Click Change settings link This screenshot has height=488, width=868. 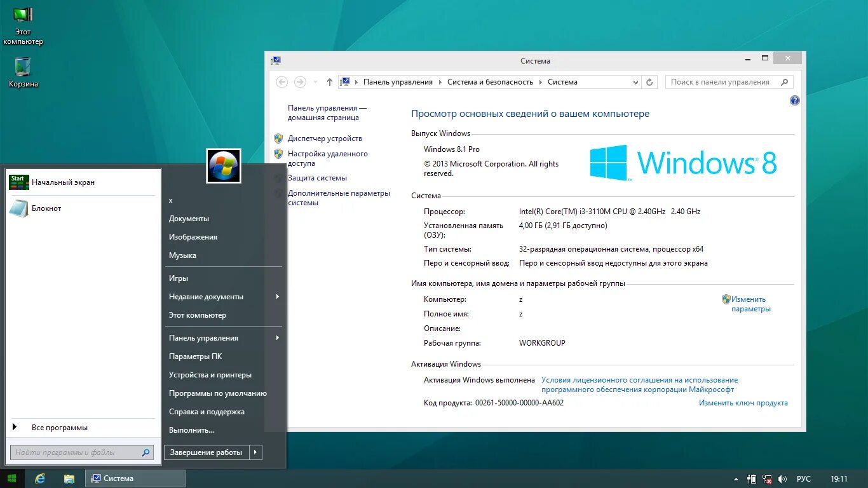pyautogui.click(x=751, y=304)
